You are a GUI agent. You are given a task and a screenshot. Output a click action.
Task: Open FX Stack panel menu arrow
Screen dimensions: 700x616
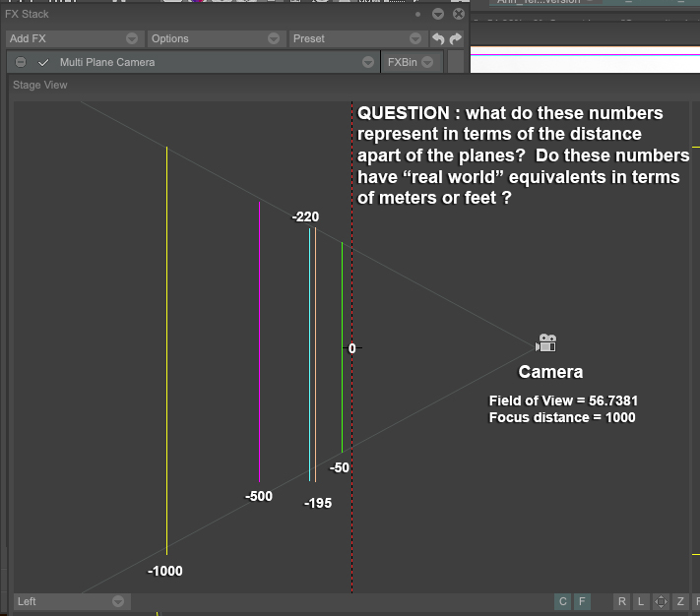click(x=438, y=15)
